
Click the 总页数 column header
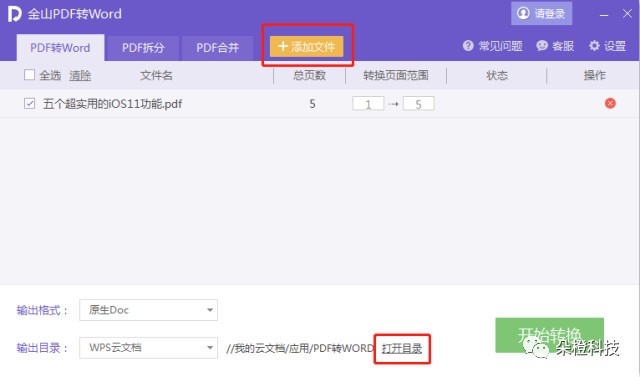pos(309,75)
